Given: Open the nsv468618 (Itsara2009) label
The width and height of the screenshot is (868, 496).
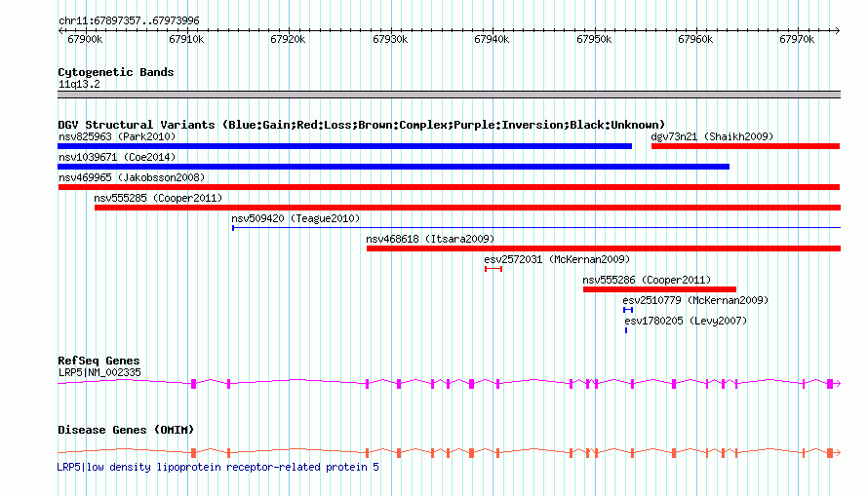Looking at the screenshot, I should pos(430,239).
